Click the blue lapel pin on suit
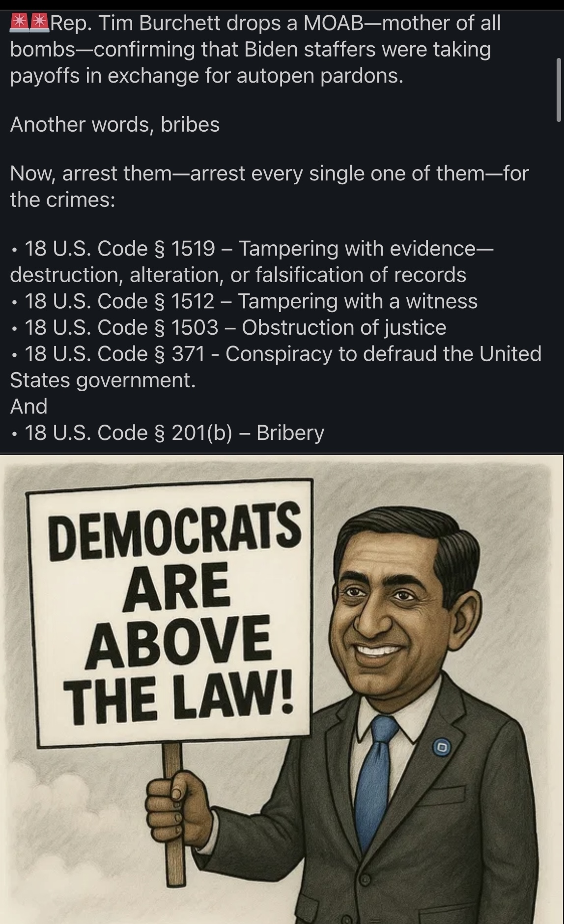 point(441,748)
